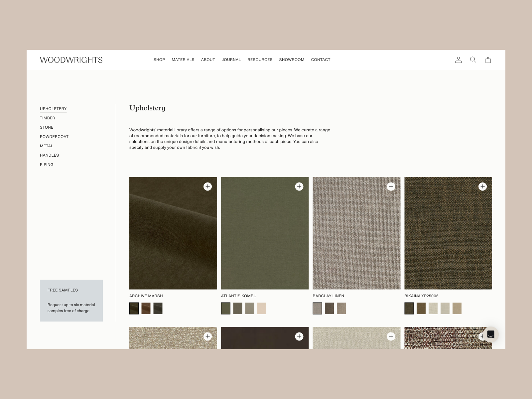532x399 pixels.
Task: Open the Contact page
Action: tap(321, 60)
